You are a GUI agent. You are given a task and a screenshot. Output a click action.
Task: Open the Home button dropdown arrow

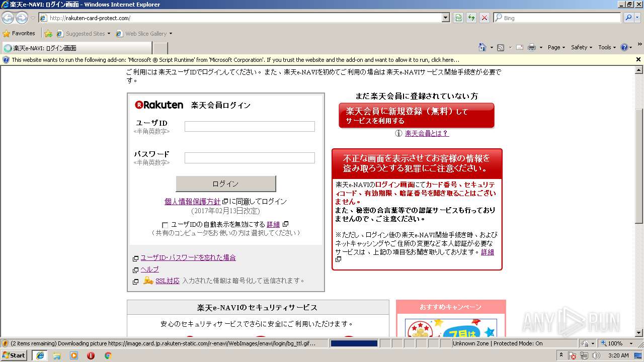[x=492, y=47]
